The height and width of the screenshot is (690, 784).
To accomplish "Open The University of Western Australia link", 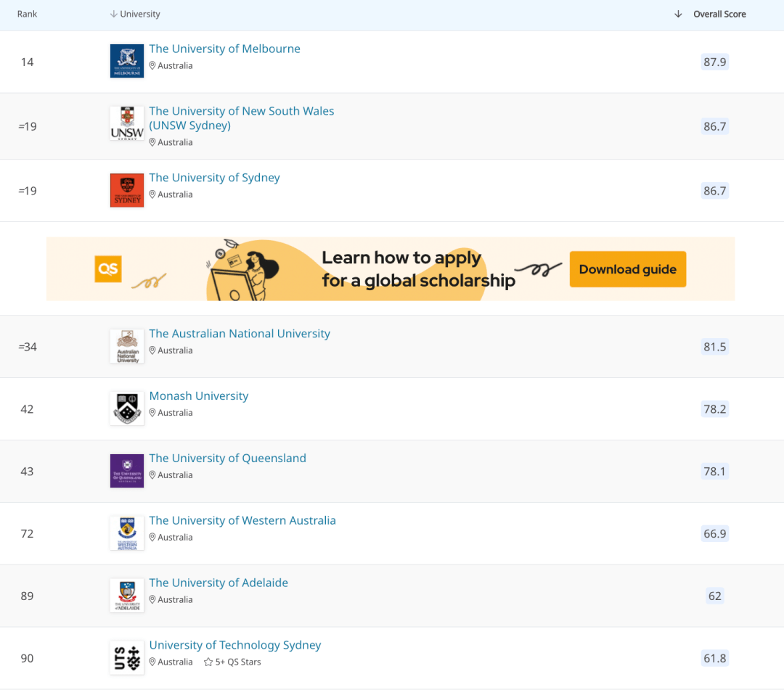I will pos(242,521).
